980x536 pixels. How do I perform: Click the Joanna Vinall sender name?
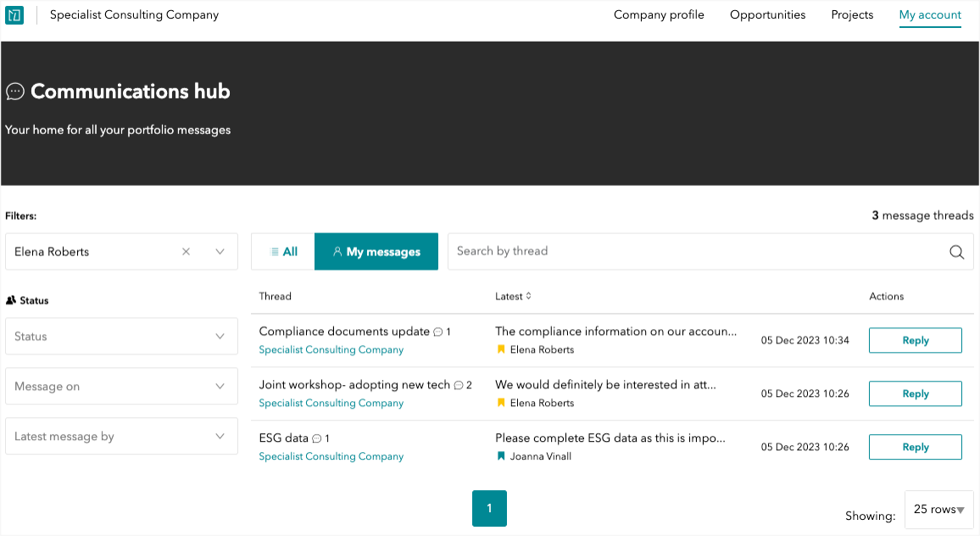coord(541,456)
